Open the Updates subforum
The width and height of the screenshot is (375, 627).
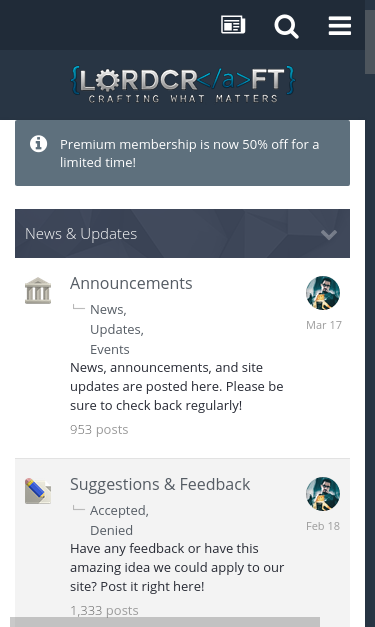click(117, 329)
